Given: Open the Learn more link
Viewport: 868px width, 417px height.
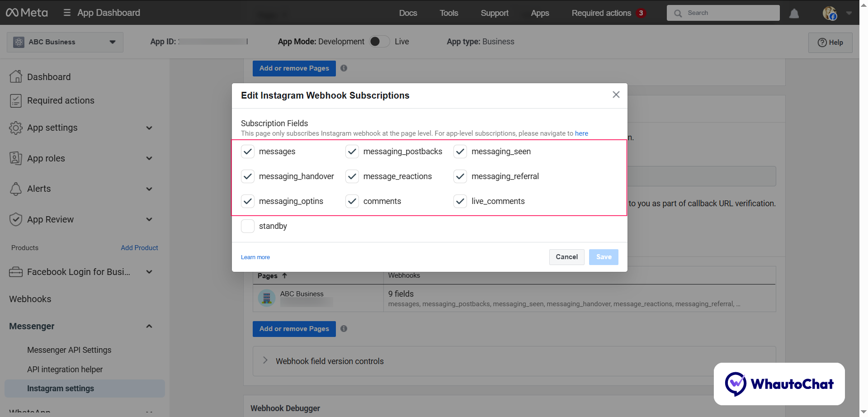Looking at the screenshot, I should point(255,257).
